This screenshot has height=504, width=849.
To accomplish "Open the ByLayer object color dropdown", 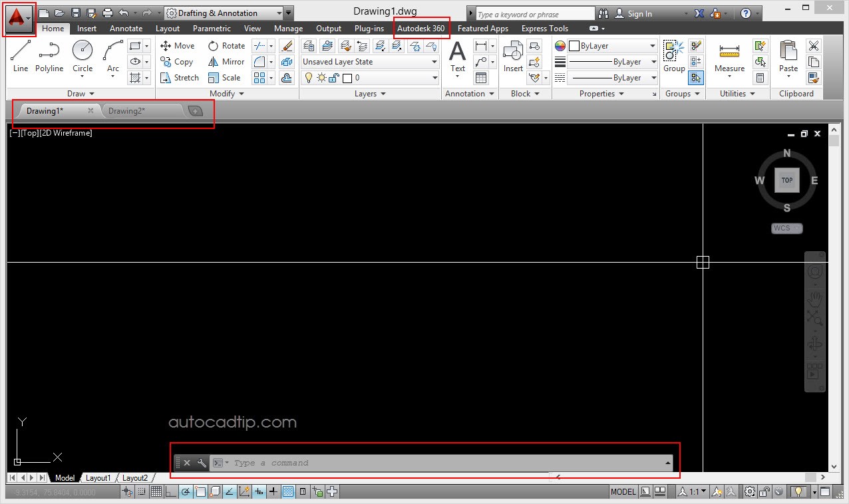I will tap(613, 46).
